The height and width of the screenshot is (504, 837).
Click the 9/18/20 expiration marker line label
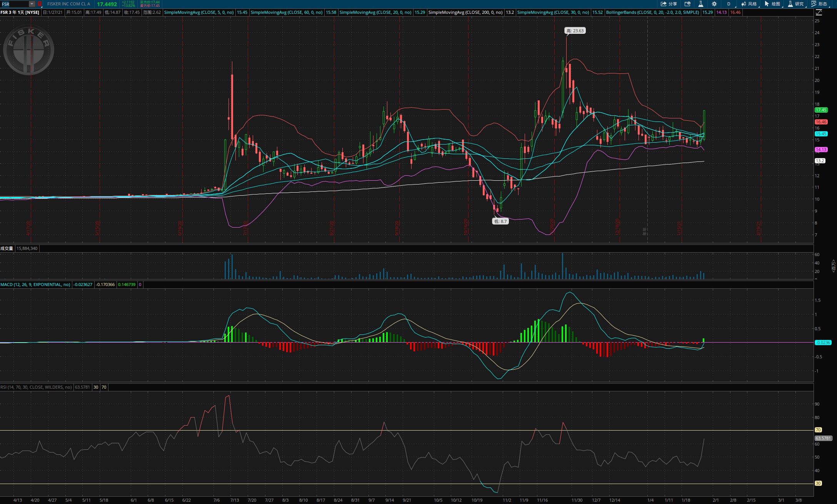397,228
